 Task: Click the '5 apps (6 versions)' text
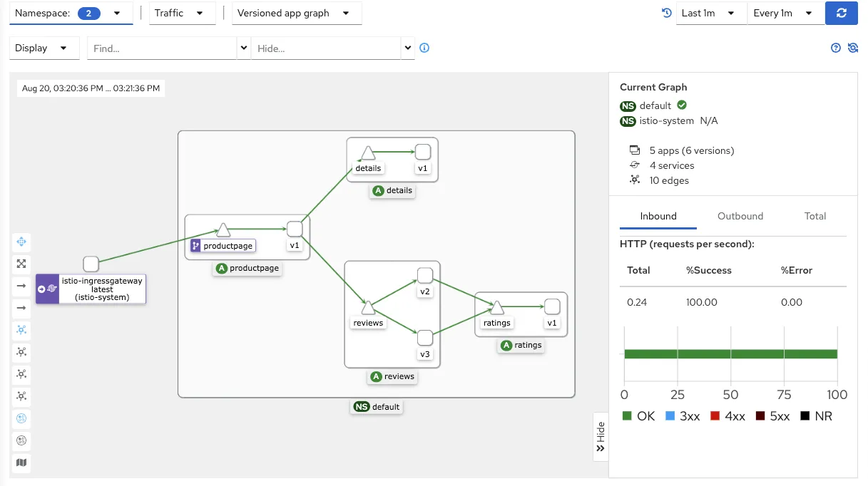(692, 150)
